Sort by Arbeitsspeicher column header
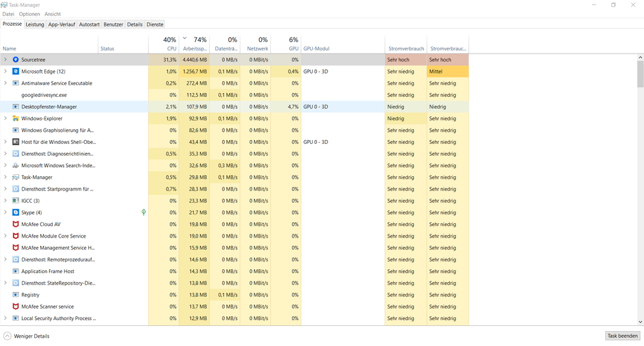 [x=194, y=45]
